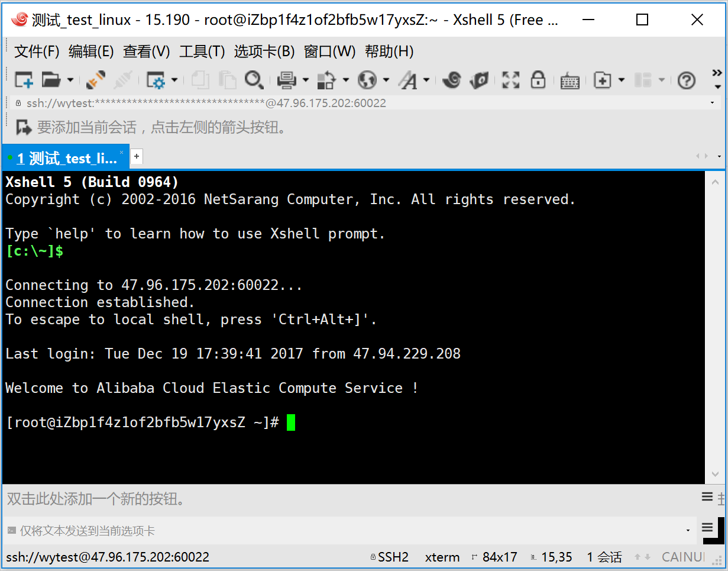The height and width of the screenshot is (571, 728).
Task: Expand the globe encoding dropdown arrow
Action: 386,80
